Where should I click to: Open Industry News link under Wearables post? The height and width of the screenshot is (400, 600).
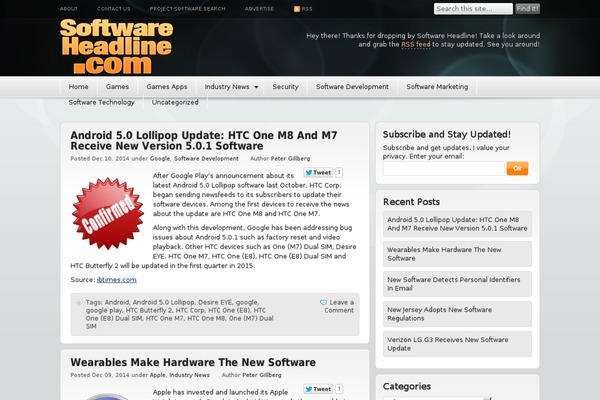pos(189,375)
